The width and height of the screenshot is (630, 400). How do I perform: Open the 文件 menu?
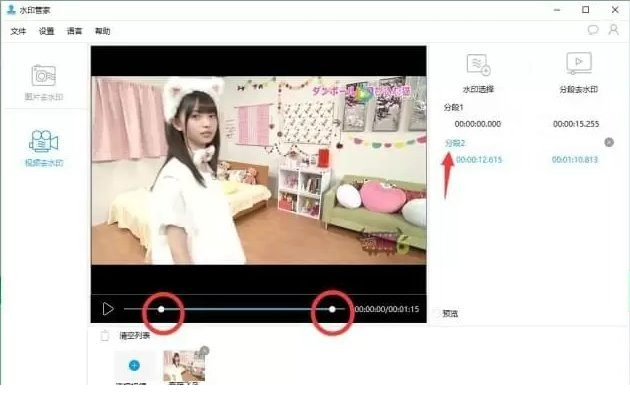tap(18, 31)
